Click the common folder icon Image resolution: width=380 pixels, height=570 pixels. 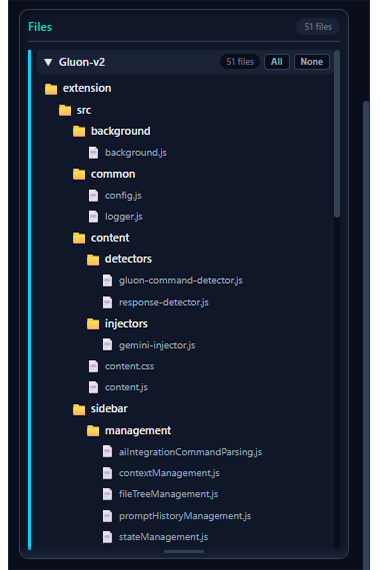click(79, 174)
